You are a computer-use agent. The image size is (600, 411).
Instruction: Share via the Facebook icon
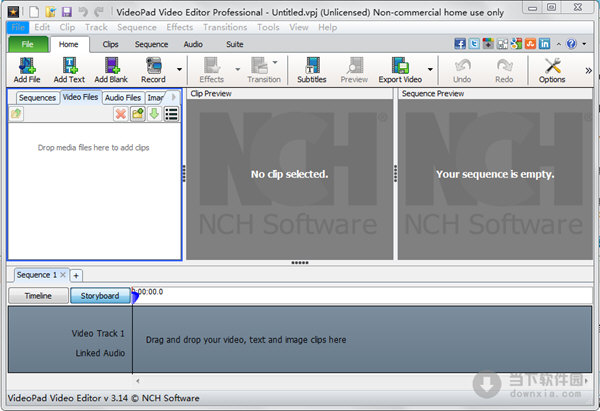(x=460, y=44)
